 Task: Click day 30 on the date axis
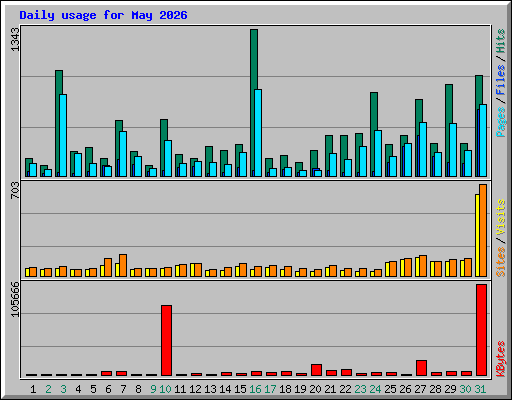tap(465, 389)
